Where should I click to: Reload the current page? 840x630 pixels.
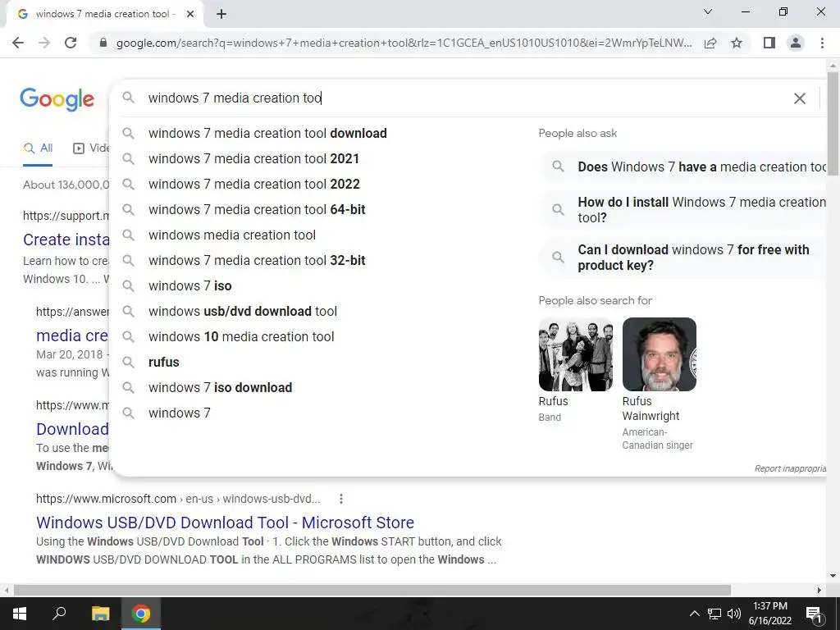pos(71,43)
